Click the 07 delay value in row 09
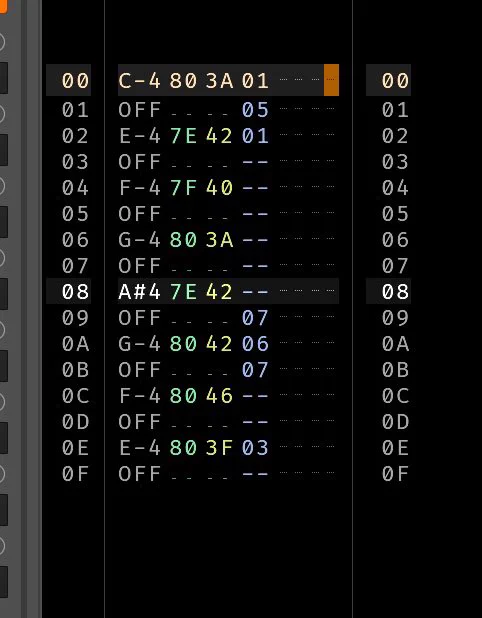The height and width of the screenshot is (618, 482). point(255,318)
